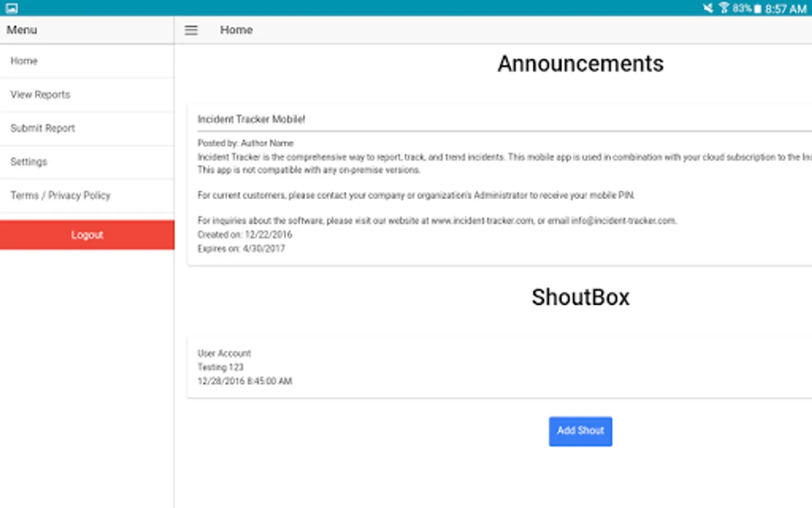The height and width of the screenshot is (508, 812).
Task: Click the Incident Tracker Mobile! announcement title
Action: [251, 119]
